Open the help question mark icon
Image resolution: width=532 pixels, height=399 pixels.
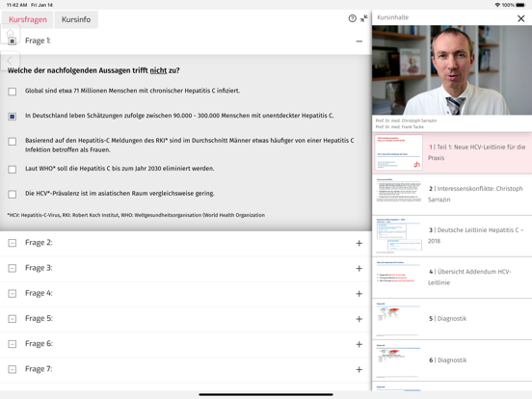tap(352, 18)
